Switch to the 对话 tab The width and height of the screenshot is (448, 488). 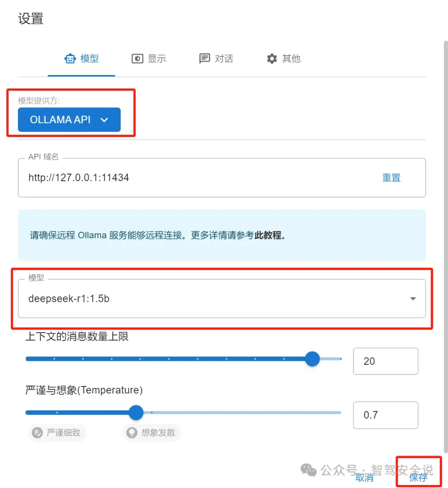coord(216,58)
